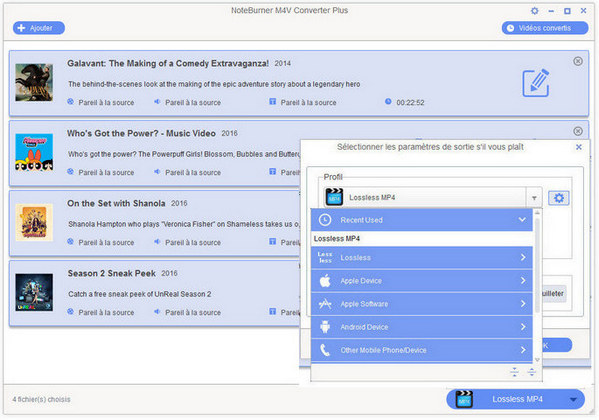Click the scroll down arrow of the profile list
This screenshot has width=599, height=420.
click(537, 360)
